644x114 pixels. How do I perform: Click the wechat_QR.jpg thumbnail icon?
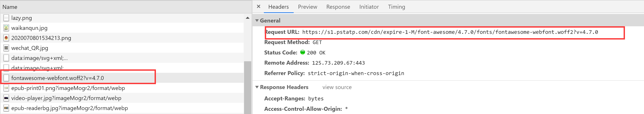point(6,48)
